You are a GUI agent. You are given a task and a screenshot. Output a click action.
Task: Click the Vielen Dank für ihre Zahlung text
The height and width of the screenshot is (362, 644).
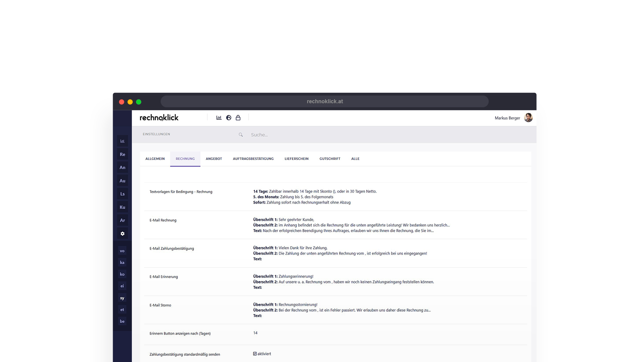point(303,248)
